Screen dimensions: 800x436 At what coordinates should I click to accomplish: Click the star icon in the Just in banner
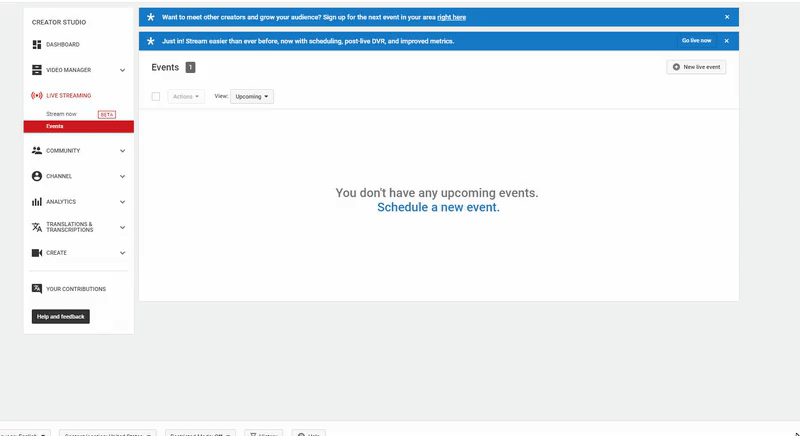click(151, 41)
